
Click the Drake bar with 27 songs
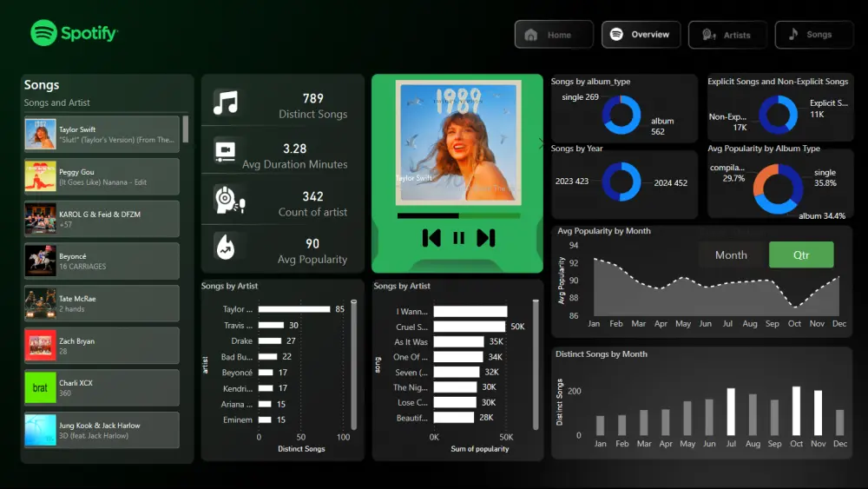[x=270, y=340]
